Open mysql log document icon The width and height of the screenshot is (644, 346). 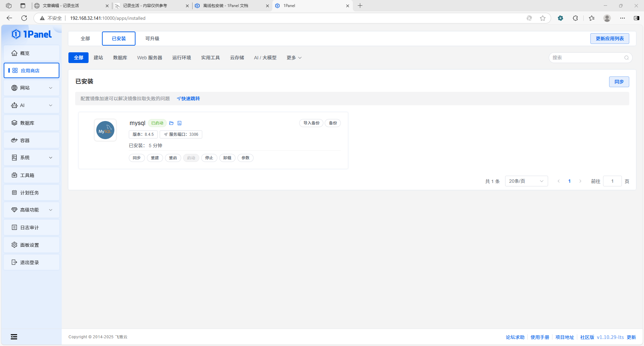pyautogui.click(x=179, y=123)
